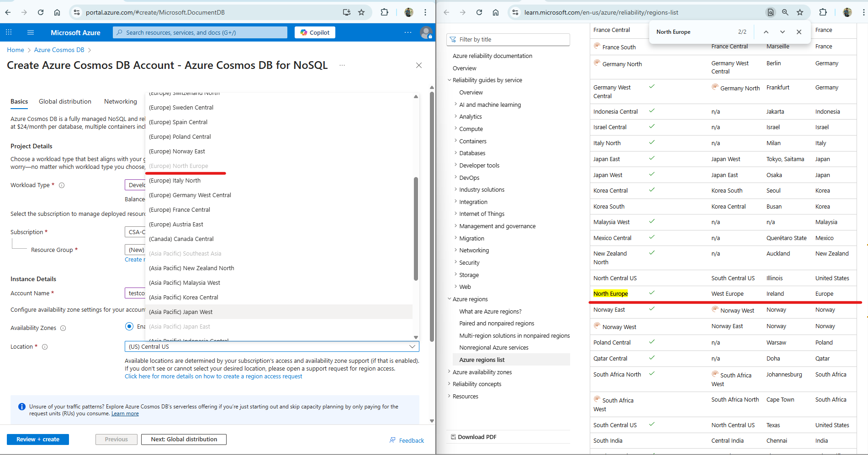
Task: Click the Azure search resources box
Action: pyautogui.click(x=200, y=32)
